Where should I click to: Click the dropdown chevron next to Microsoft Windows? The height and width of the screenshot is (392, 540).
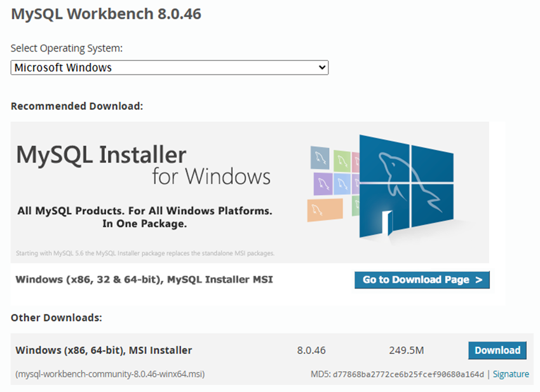(322, 67)
